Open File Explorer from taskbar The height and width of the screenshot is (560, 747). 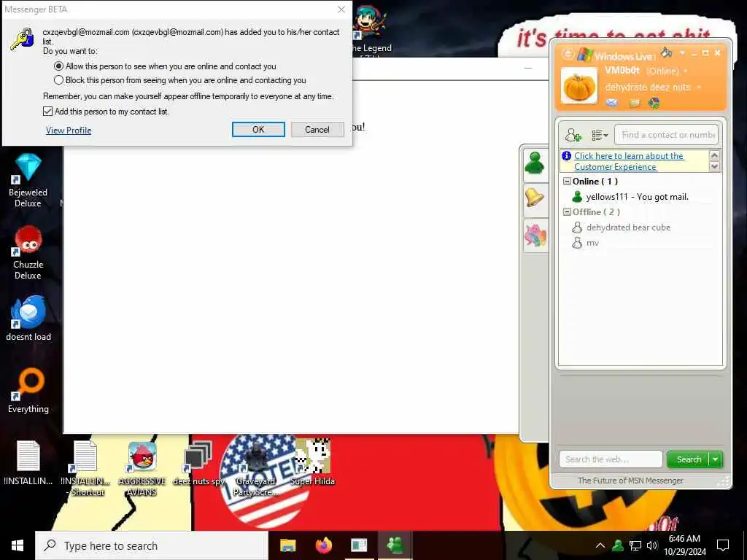click(x=287, y=545)
